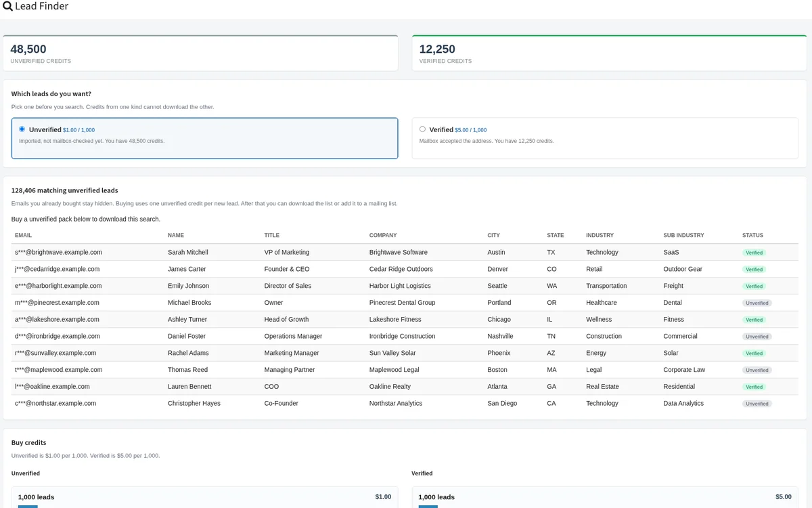The height and width of the screenshot is (508, 812).
Task: Click the $1.00 unverified 1,000 leads pack
Action: click(204, 497)
